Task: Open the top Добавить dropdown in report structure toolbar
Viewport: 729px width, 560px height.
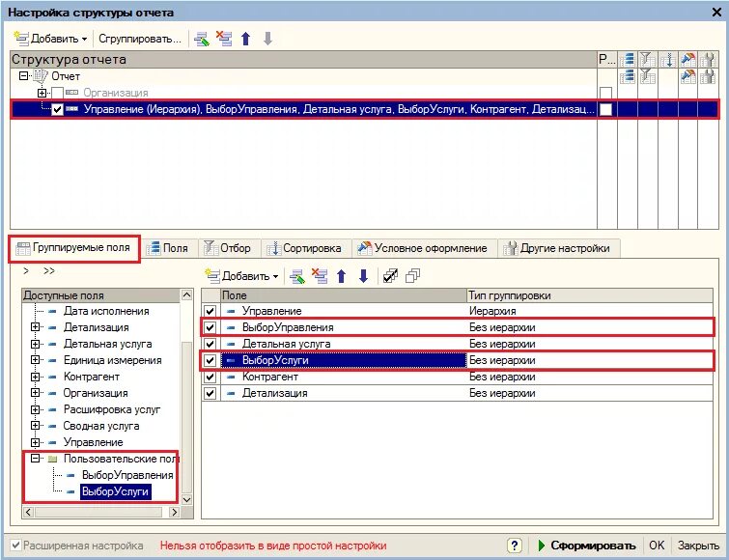Action: (x=51, y=39)
